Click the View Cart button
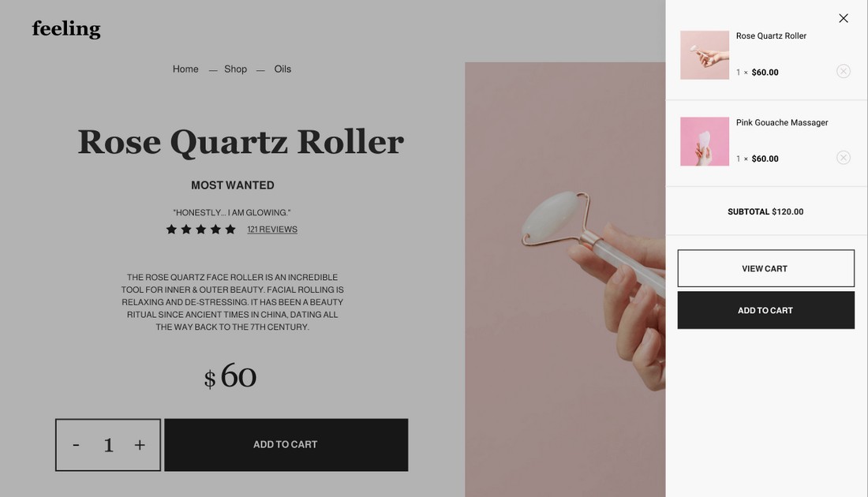Image resolution: width=868 pixels, height=497 pixels. (765, 268)
